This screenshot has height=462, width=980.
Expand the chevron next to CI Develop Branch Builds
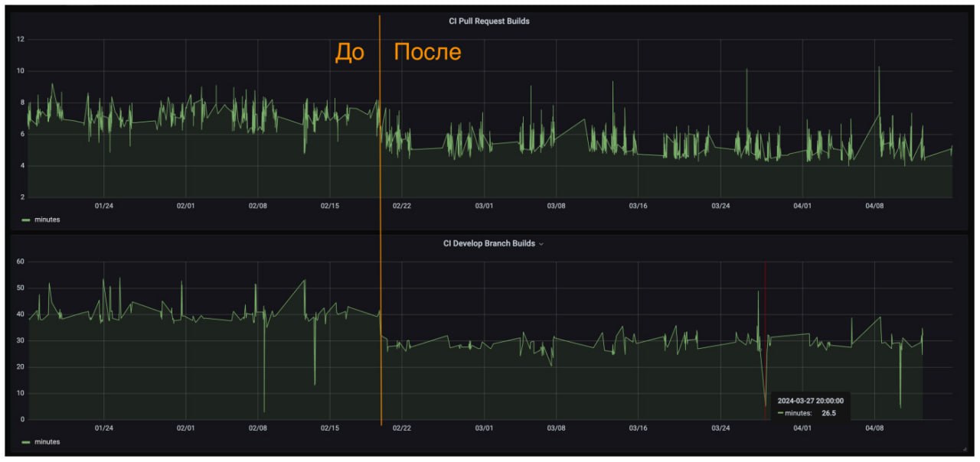point(542,244)
